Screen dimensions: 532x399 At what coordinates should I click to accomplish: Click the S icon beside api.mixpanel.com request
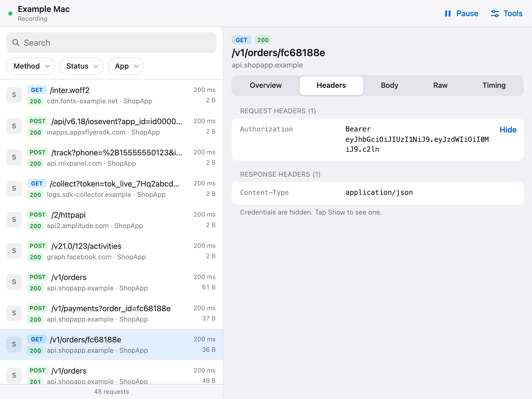14,157
